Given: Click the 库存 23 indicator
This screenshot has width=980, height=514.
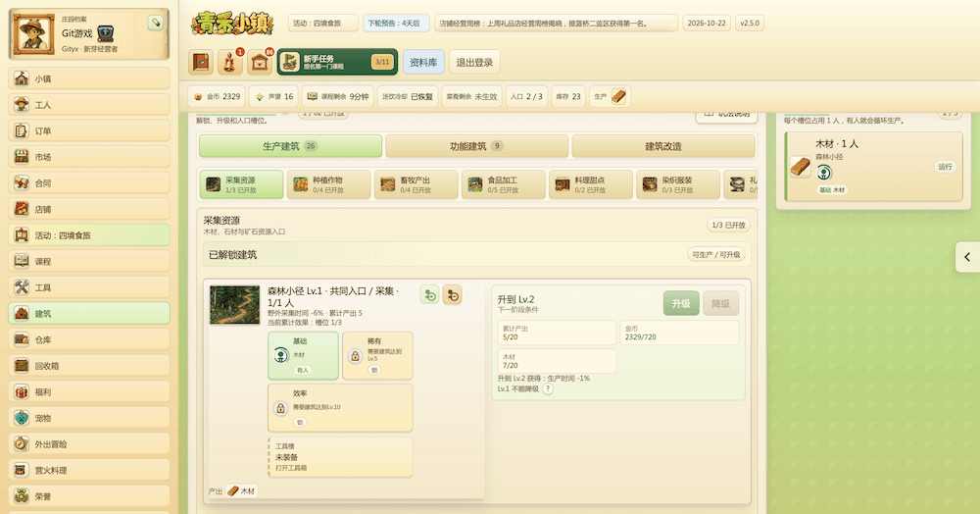Looking at the screenshot, I should point(568,96).
